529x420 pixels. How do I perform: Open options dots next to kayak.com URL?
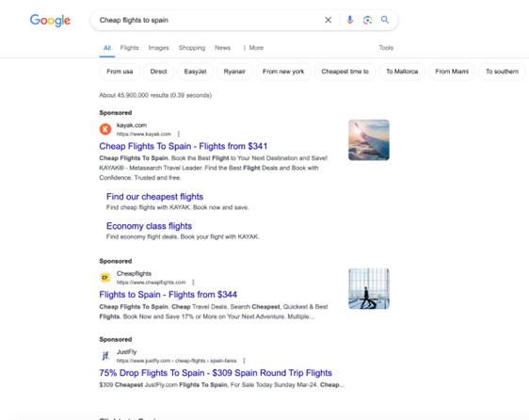[179, 134]
